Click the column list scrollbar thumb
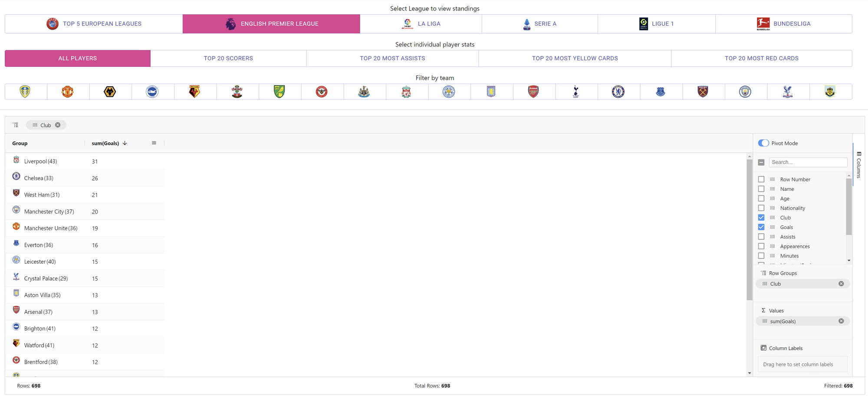The width and height of the screenshot is (868, 401). tap(849, 206)
